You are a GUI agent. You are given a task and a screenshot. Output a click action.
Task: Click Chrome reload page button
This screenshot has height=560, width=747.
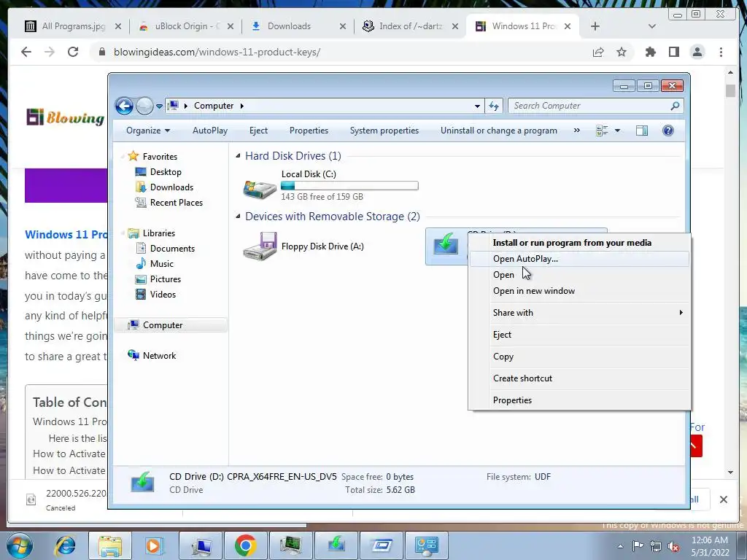[x=73, y=52]
